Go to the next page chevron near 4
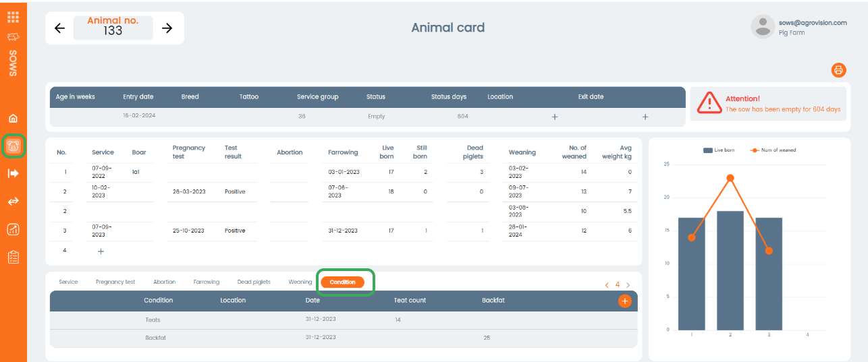The width and height of the screenshot is (868, 362). click(628, 285)
